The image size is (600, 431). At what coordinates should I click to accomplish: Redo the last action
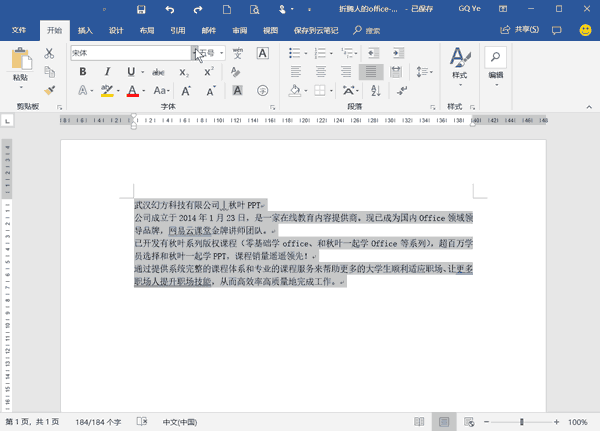coord(198,9)
